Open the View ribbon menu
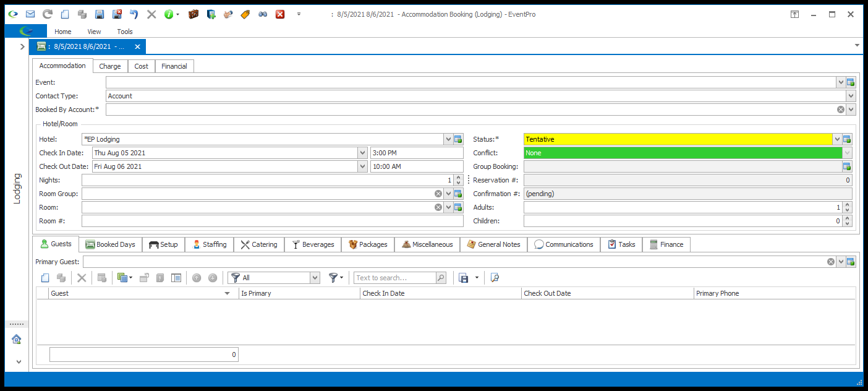 click(94, 32)
